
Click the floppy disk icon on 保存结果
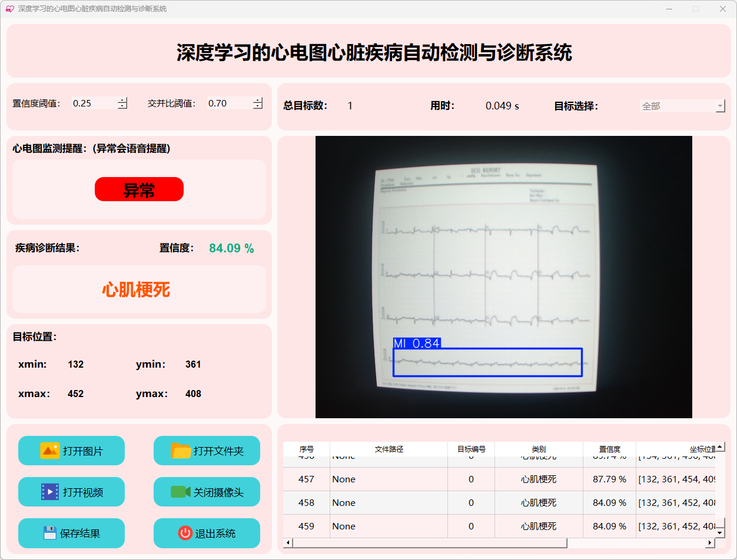[x=49, y=533]
